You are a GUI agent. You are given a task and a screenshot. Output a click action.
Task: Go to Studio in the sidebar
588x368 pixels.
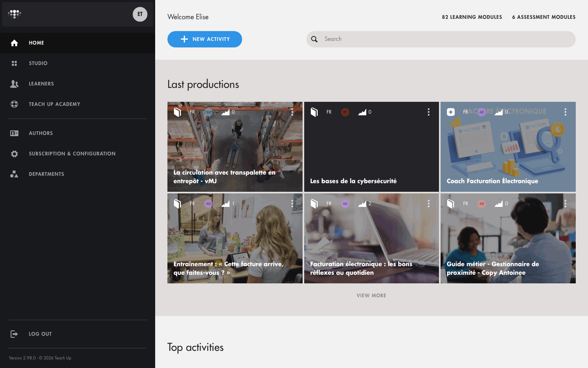[x=78, y=63]
